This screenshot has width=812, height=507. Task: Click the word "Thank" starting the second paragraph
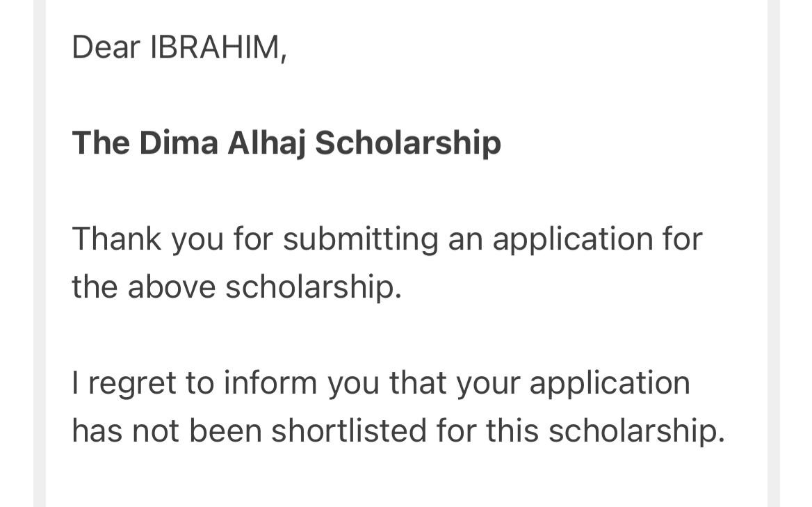pyautogui.click(x=117, y=239)
